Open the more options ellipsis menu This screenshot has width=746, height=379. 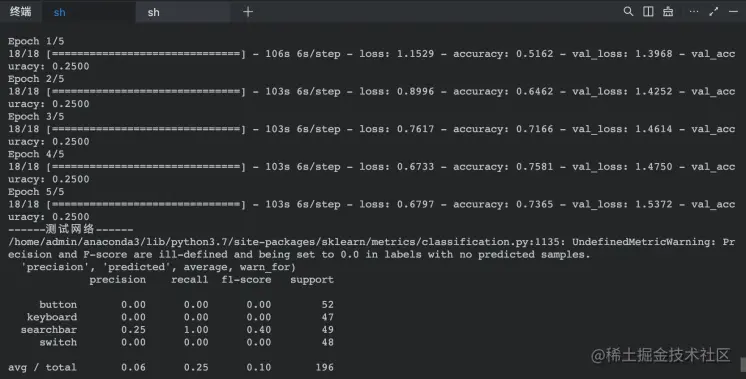(694, 11)
